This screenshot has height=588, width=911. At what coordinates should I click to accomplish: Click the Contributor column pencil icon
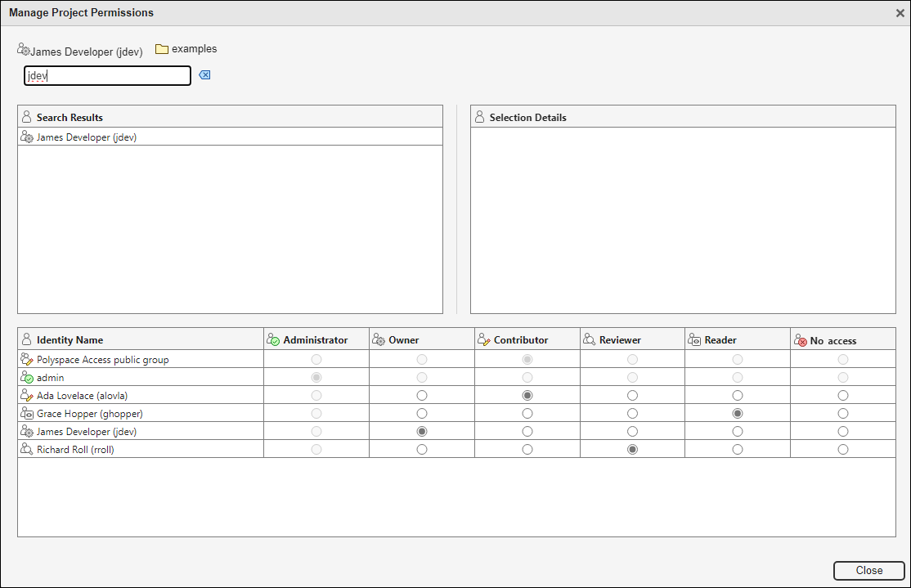pos(484,340)
